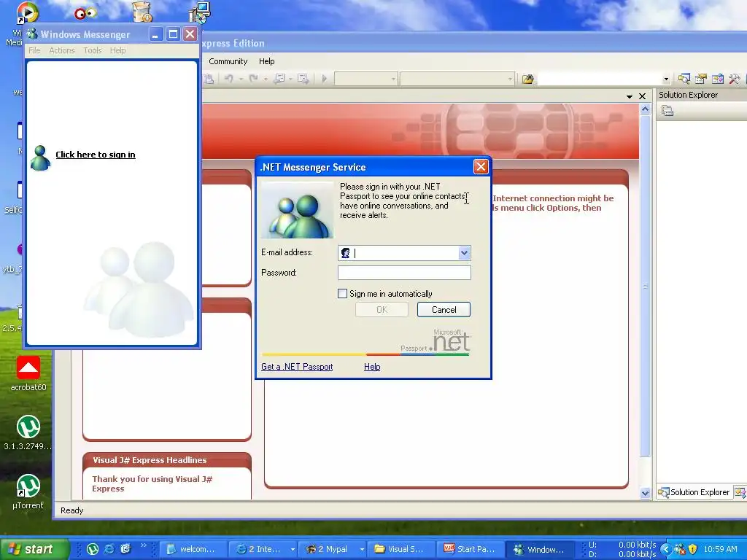Open the Help link in the sign-in dialog
Screen dimensions: 747x560
(372, 367)
